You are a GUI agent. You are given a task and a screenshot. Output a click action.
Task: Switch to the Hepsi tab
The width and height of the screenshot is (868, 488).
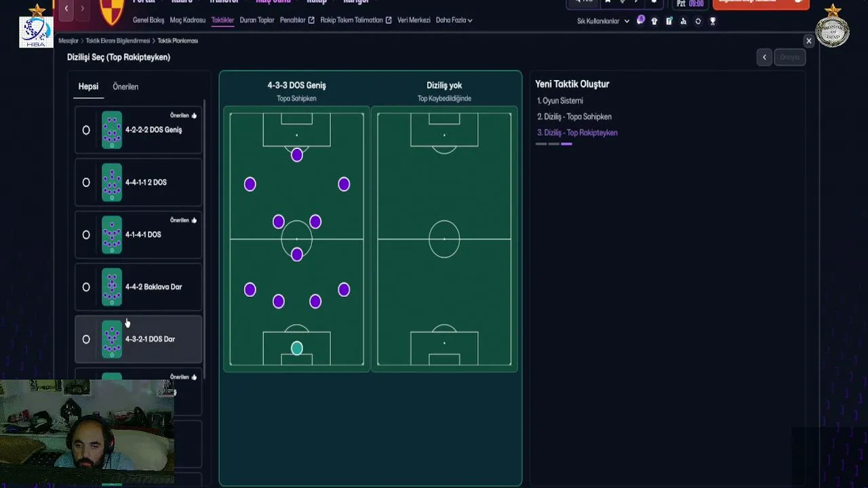[88, 87]
